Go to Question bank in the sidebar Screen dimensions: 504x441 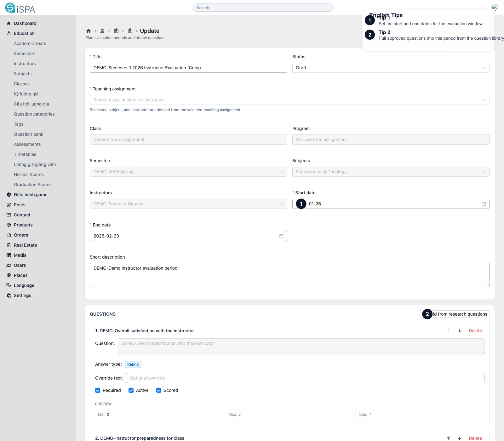click(28, 134)
